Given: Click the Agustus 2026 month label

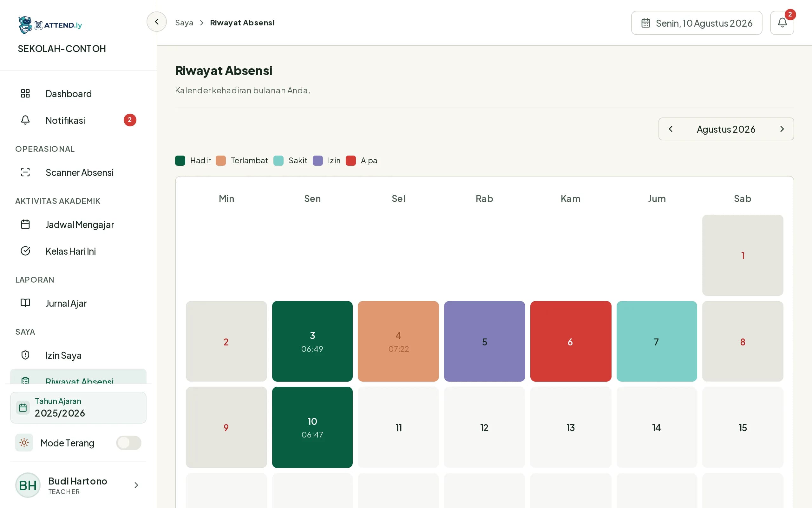Looking at the screenshot, I should click(726, 129).
